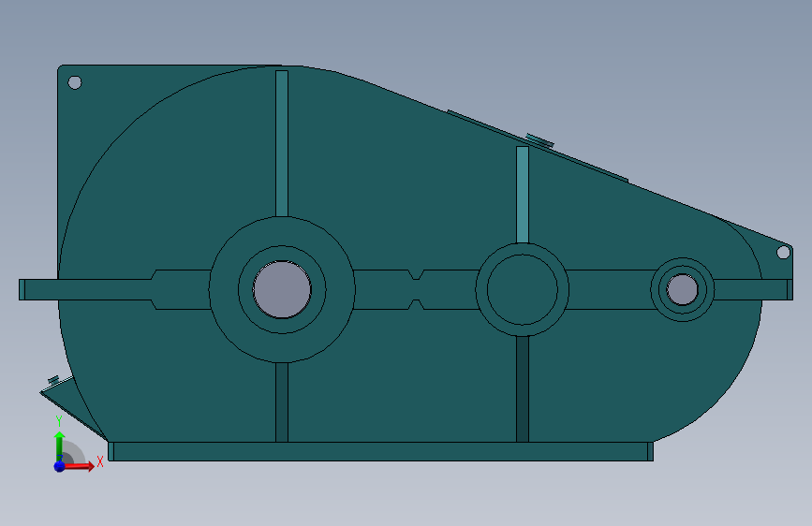Image resolution: width=812 pixels, height=526 pixels.
Task: Select the lower rib below the large bore
Action: point(282,402)
